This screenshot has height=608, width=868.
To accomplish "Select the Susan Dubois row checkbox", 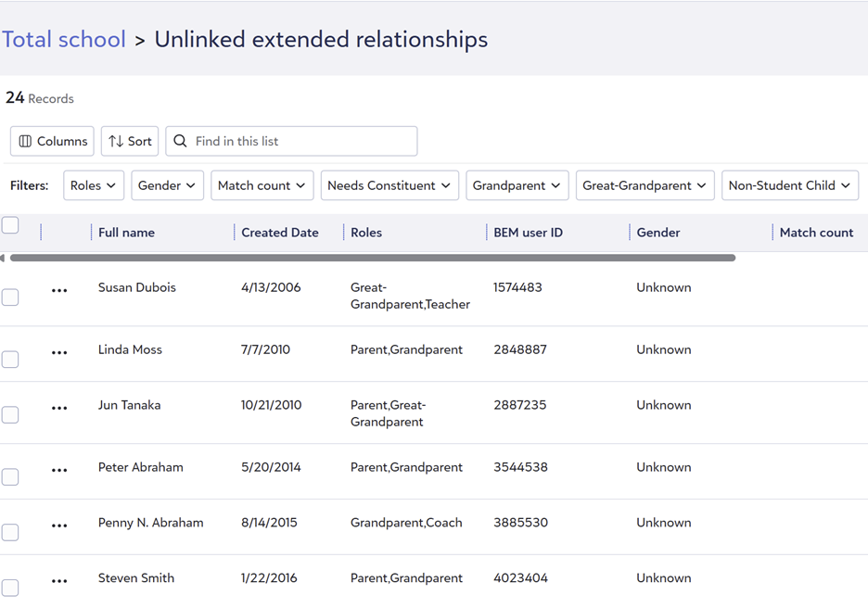I will (x=10, y=298).
